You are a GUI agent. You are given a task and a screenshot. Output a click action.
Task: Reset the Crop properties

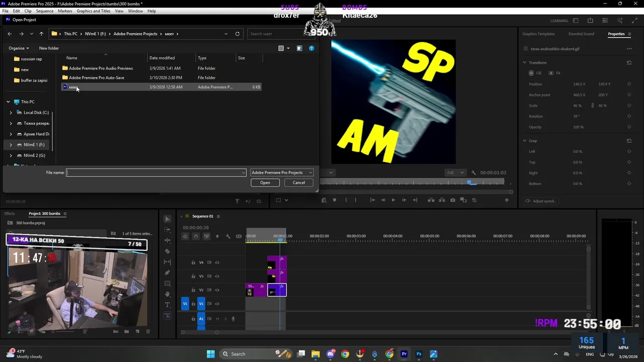pos(629,141)
